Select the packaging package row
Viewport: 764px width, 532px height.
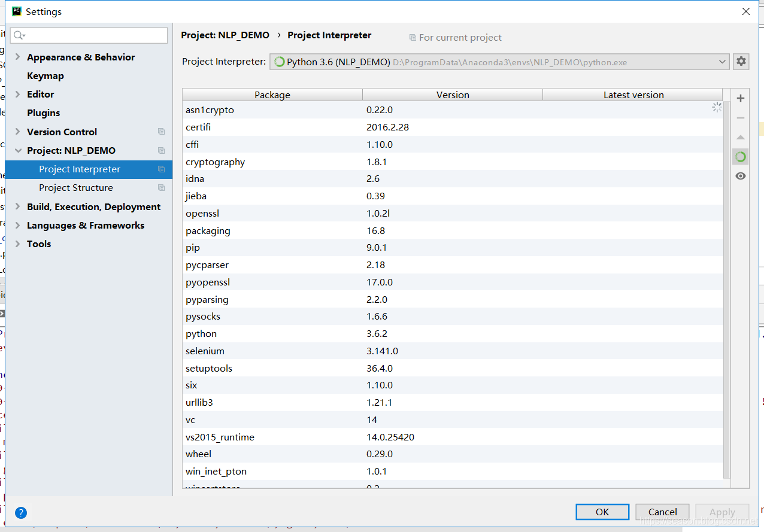pyautogui.click(x=453, y=230)
